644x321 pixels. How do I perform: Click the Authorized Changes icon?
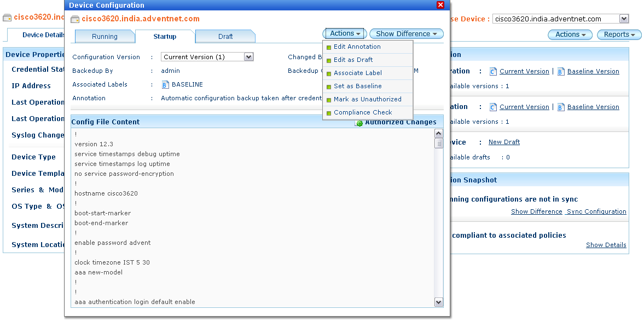tap(359, 123)
